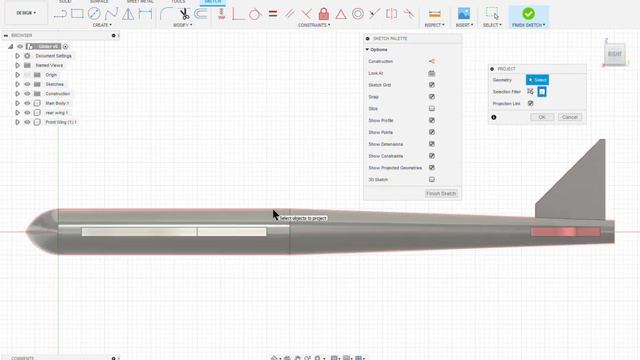Click the RIGHT view cube face
This screenshot has height=360, width=640.
(615, 54)
